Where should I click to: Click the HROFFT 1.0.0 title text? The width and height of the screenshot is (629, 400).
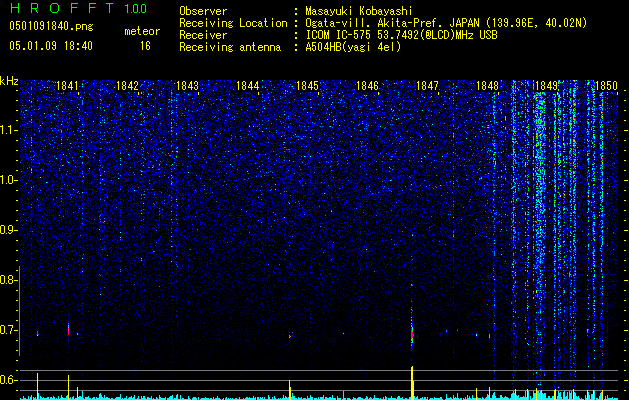click(x=78, y=8)
